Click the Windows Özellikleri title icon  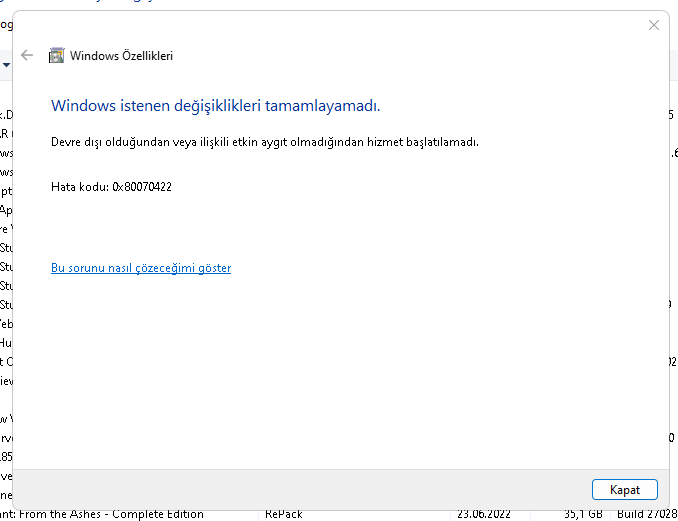coord(56,55)
